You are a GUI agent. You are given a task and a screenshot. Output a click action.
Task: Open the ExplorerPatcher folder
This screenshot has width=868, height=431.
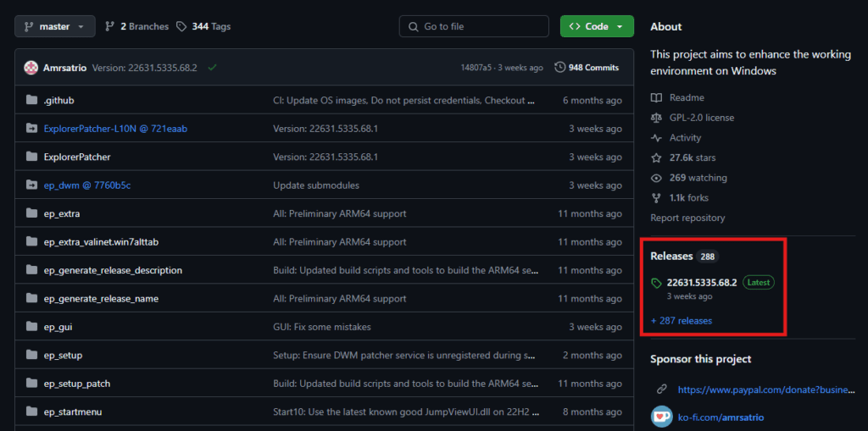tap(77, 157)
